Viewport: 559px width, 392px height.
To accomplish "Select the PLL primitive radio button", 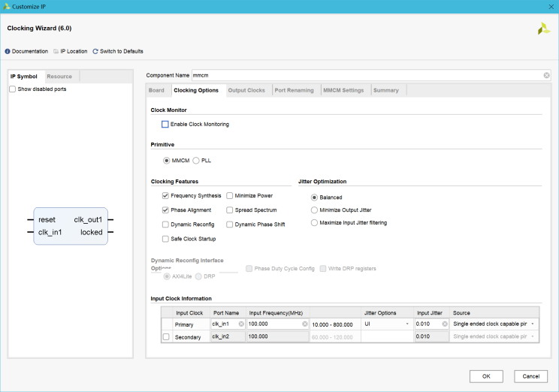I will [x=196, y=161].
